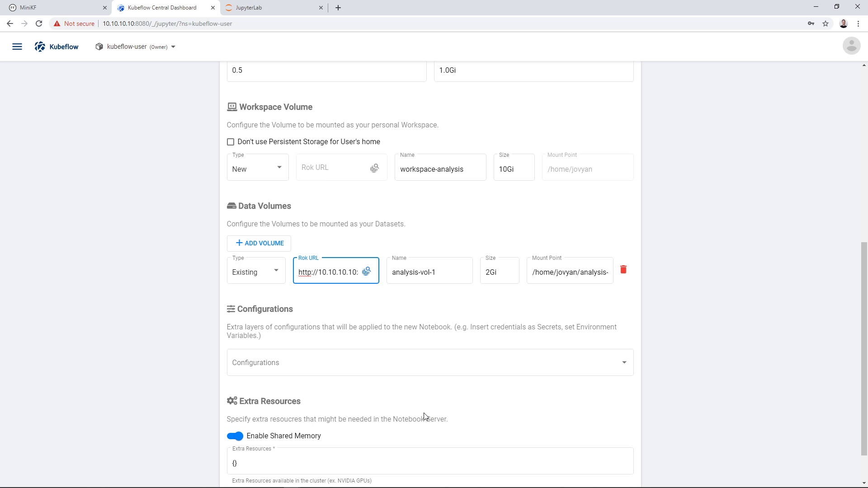The image size is (868, 488).
Task: Close the Kubeflow Central Dashboard tab
Action: click(x=213, y=8)
